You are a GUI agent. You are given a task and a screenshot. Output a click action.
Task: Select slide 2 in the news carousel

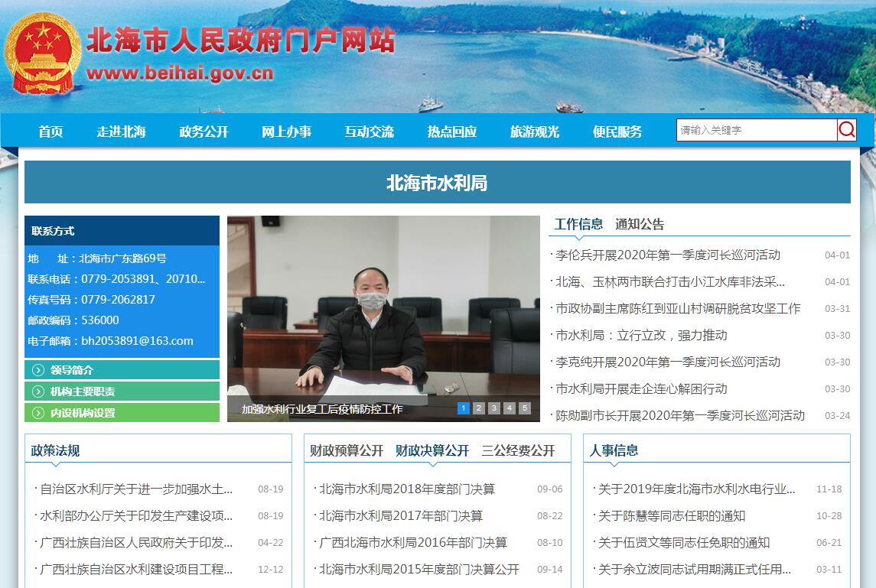[479, 408]
